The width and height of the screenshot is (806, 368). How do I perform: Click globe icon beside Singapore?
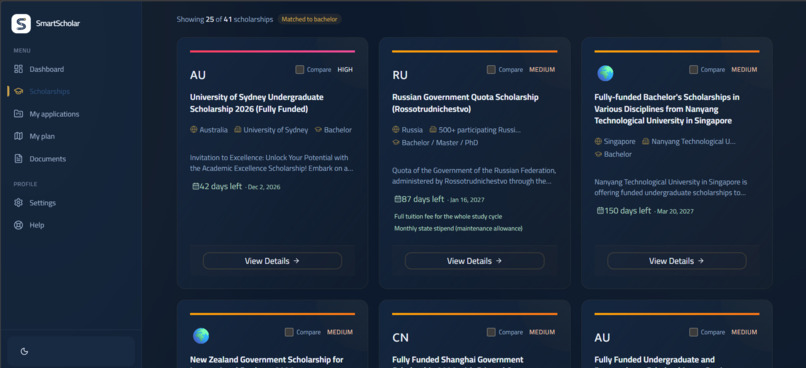(598, 141)
